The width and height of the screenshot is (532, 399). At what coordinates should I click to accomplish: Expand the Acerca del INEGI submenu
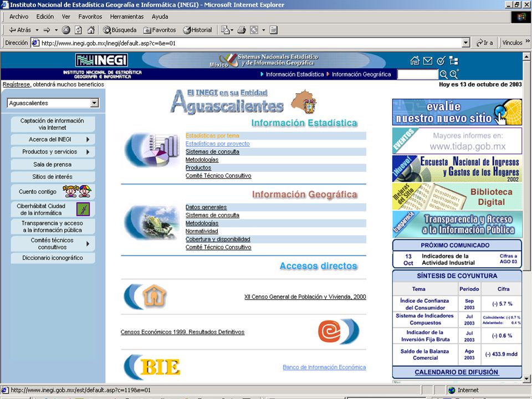[88, 140]
